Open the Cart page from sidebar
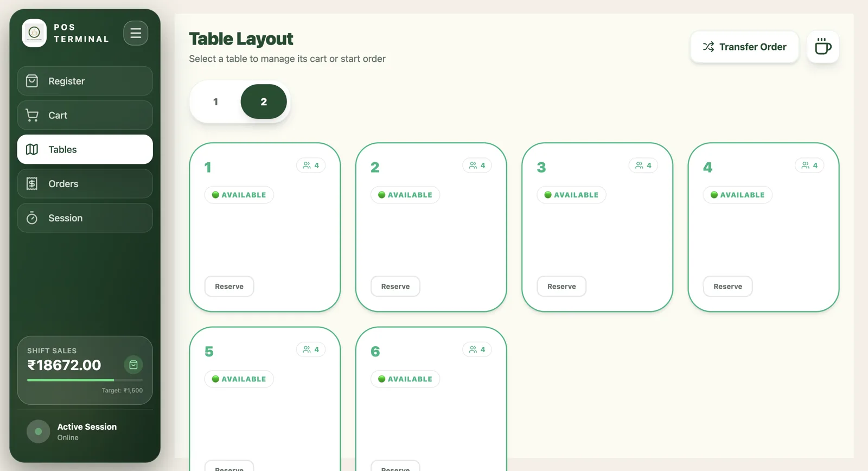 [x=85, y=115]
